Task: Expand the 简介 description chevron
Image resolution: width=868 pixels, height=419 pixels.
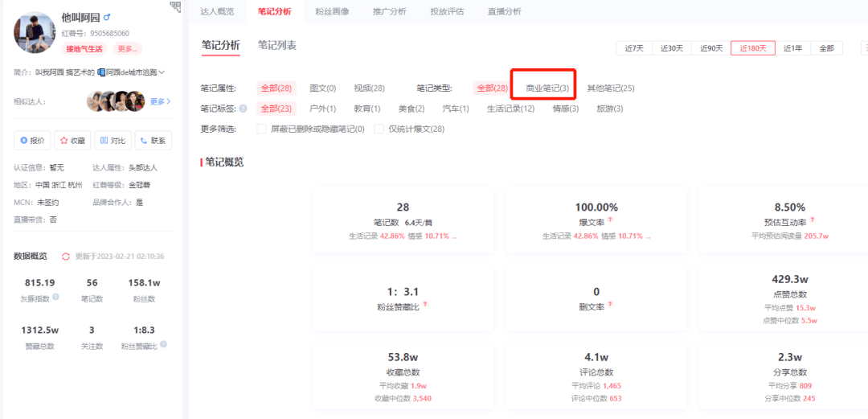Action: click(x=162, y=72)
